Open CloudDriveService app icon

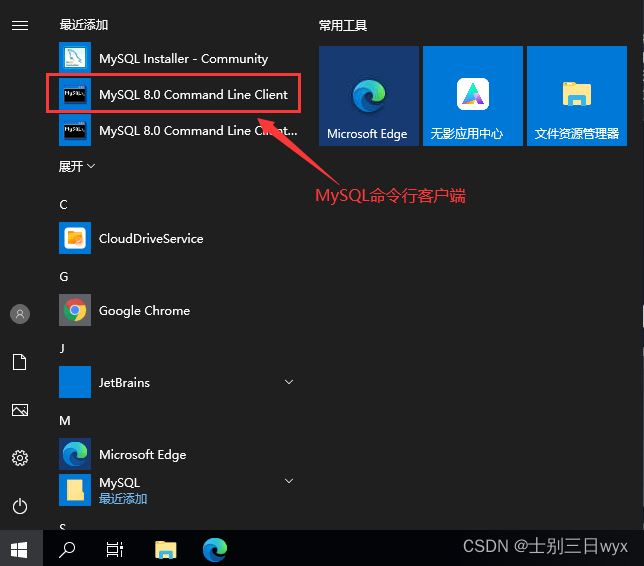pyautogui.click(x=75, y=238)
